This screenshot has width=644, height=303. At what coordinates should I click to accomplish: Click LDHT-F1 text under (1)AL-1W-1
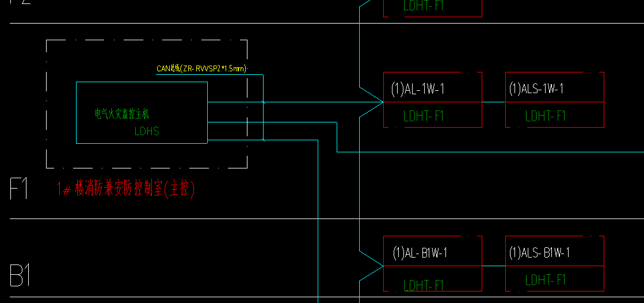(424, 116)
